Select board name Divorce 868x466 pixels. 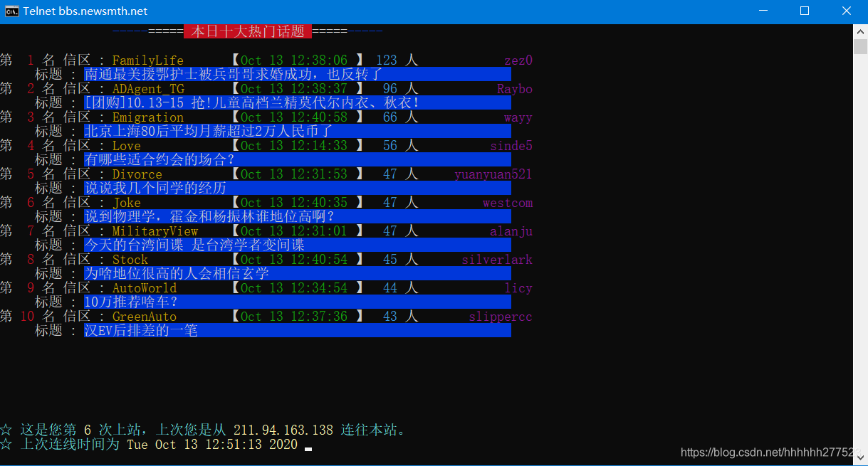point(137,174)
